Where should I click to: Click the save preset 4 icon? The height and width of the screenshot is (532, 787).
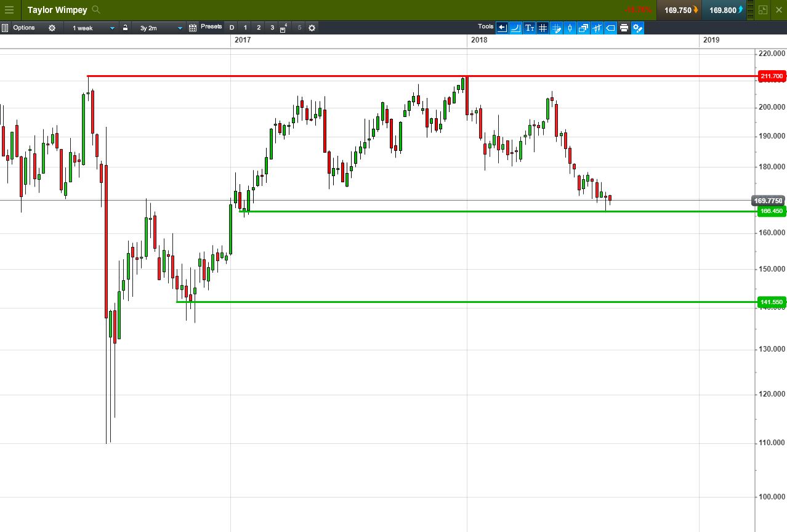pos(284,28)
